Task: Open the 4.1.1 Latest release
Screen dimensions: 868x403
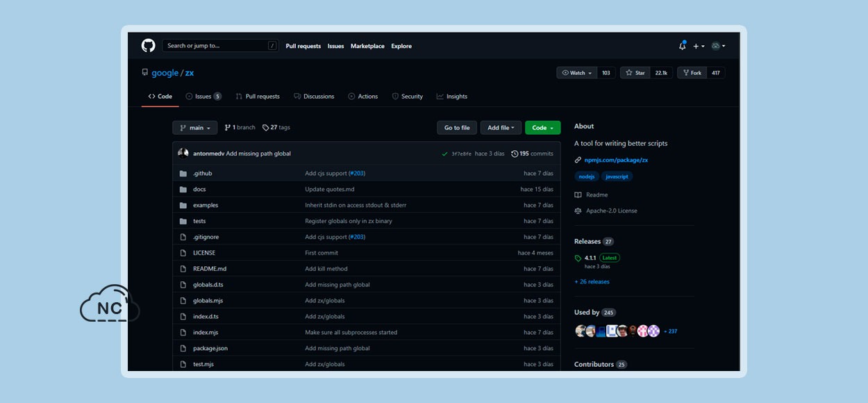Action: click(x=597, y=258)
